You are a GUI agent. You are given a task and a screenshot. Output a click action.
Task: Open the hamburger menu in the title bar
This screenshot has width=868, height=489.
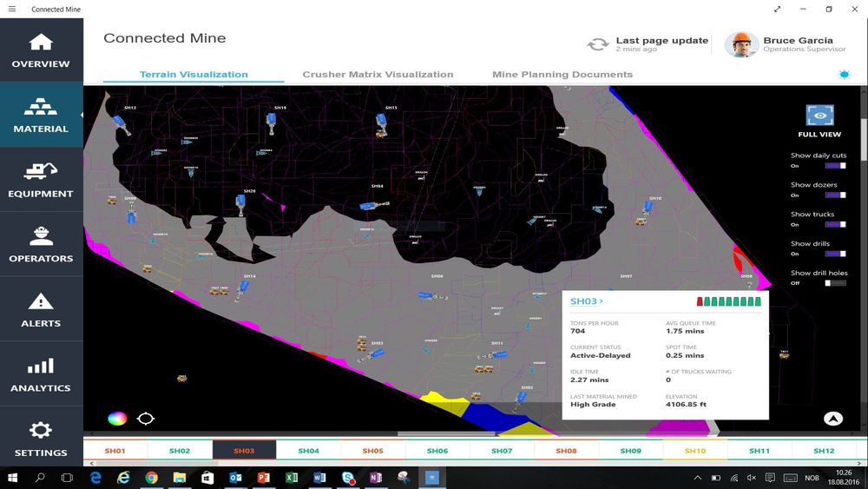click(x=11, y=9)
